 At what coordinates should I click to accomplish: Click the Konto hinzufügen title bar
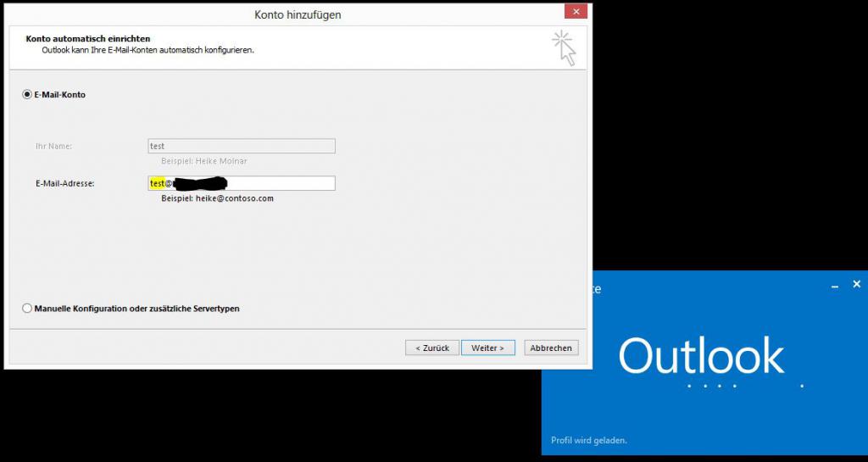pos(298,14)
